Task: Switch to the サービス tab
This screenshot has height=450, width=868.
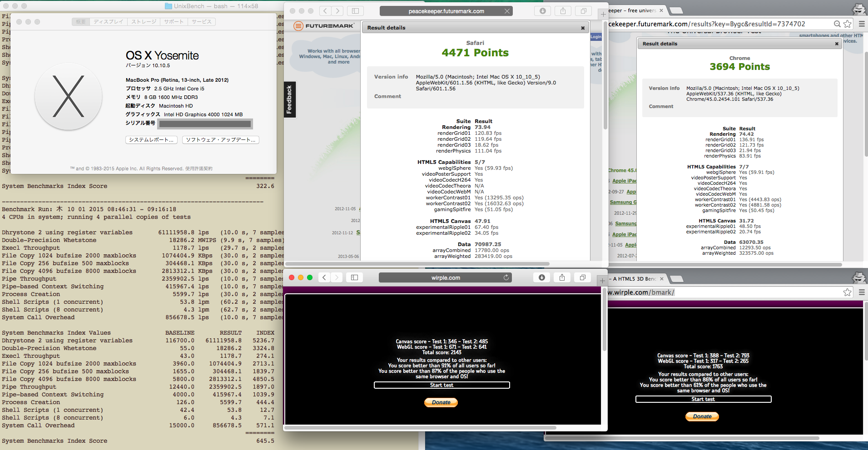Action: [201, 22]
